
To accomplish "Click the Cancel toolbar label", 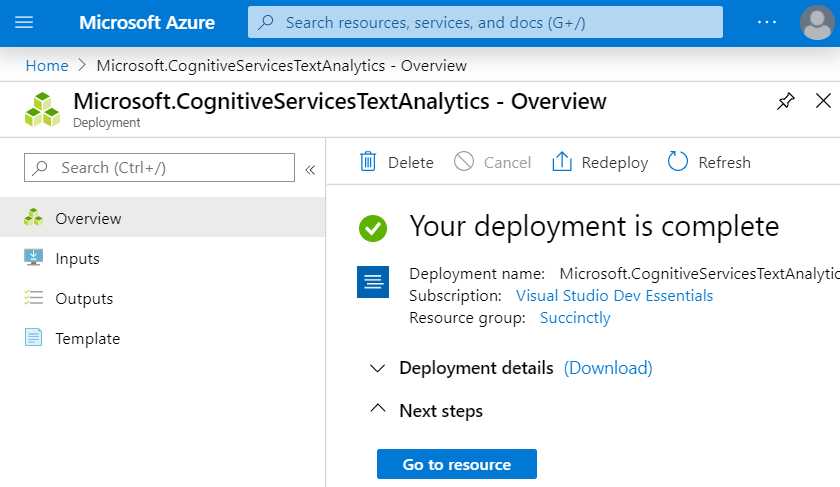I will pos(507,162).
